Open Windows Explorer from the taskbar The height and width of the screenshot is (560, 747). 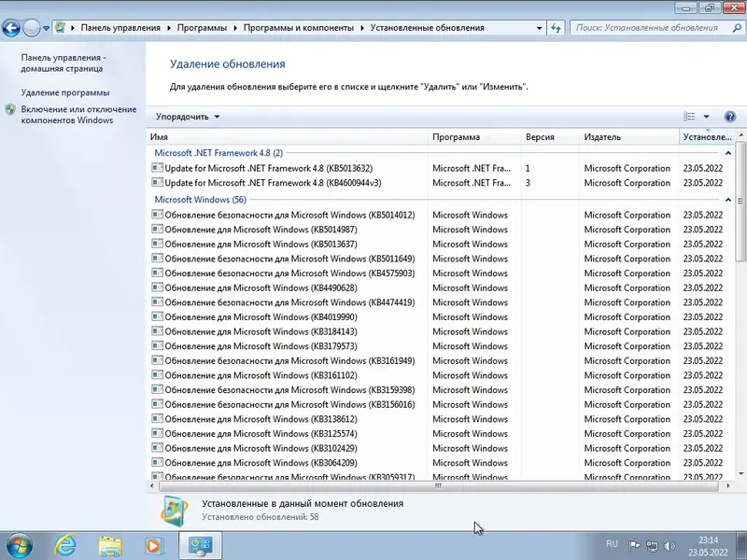coord(110,546)
